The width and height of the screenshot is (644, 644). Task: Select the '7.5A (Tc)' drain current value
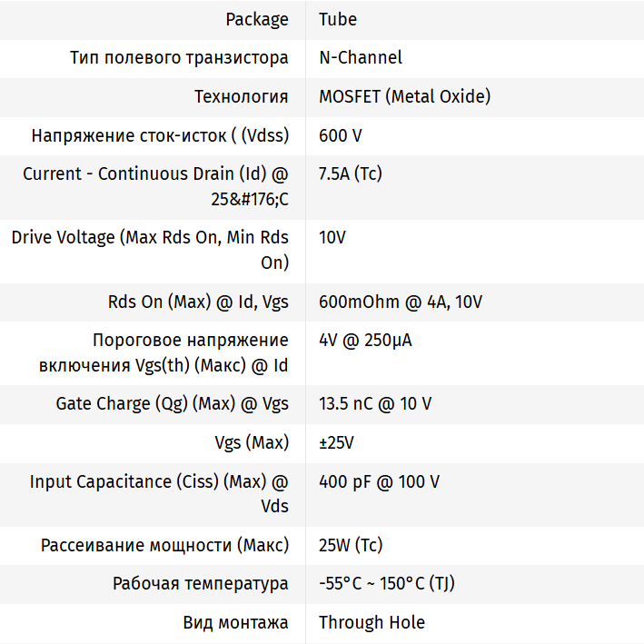351,173
